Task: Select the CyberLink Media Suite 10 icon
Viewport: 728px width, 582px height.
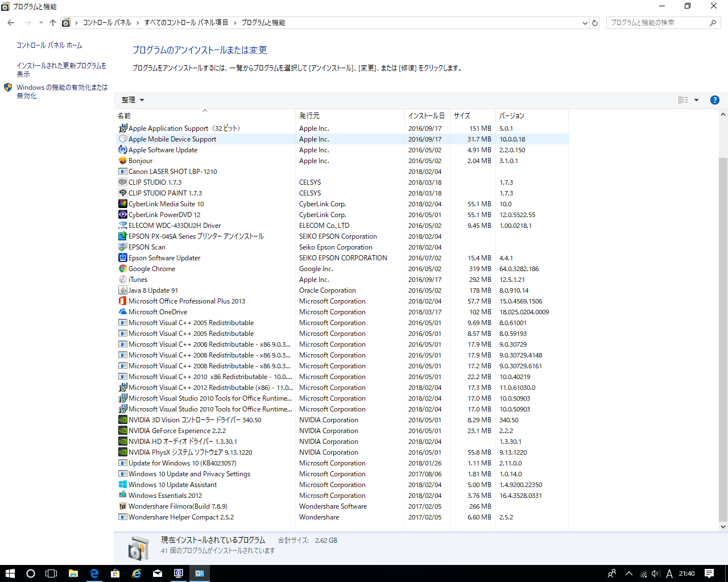Action: coord(123,204)
